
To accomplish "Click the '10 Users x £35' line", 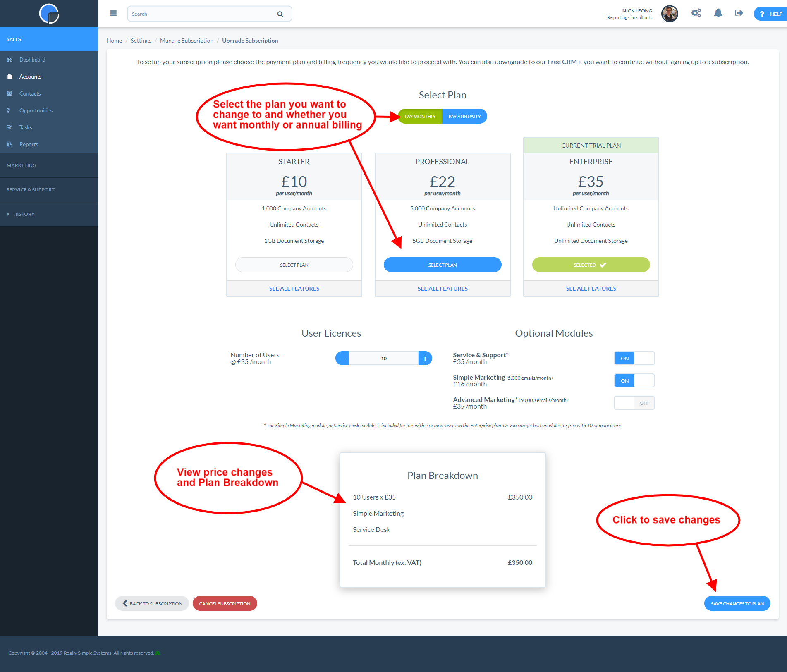I will click(374, 497).
